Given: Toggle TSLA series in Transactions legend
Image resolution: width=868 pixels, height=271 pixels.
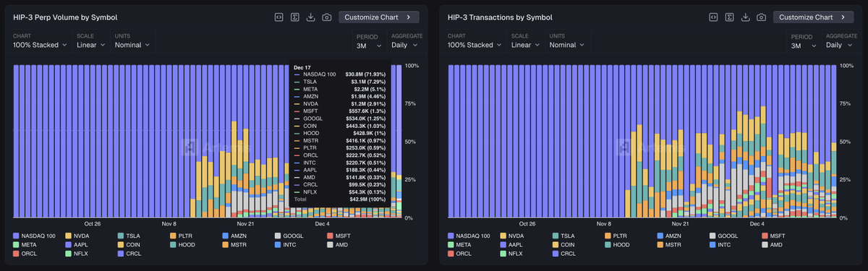Looking at the screenshot, I should coord(563,236).
